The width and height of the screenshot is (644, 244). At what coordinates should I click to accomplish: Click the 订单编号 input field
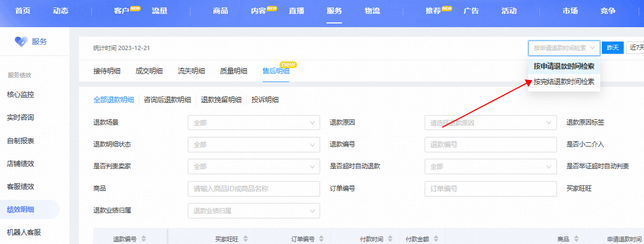pyautogui.click(x=490, y=189)
